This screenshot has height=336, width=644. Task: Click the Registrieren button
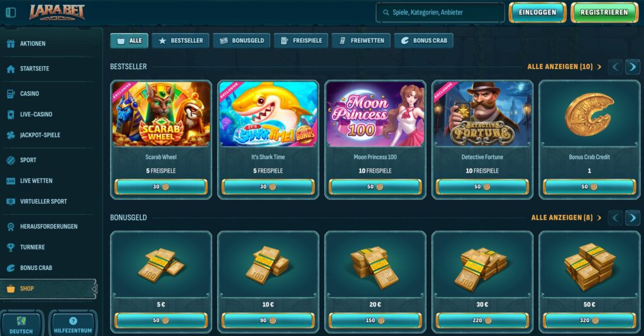pyautogui.click(x=604, y=13)
